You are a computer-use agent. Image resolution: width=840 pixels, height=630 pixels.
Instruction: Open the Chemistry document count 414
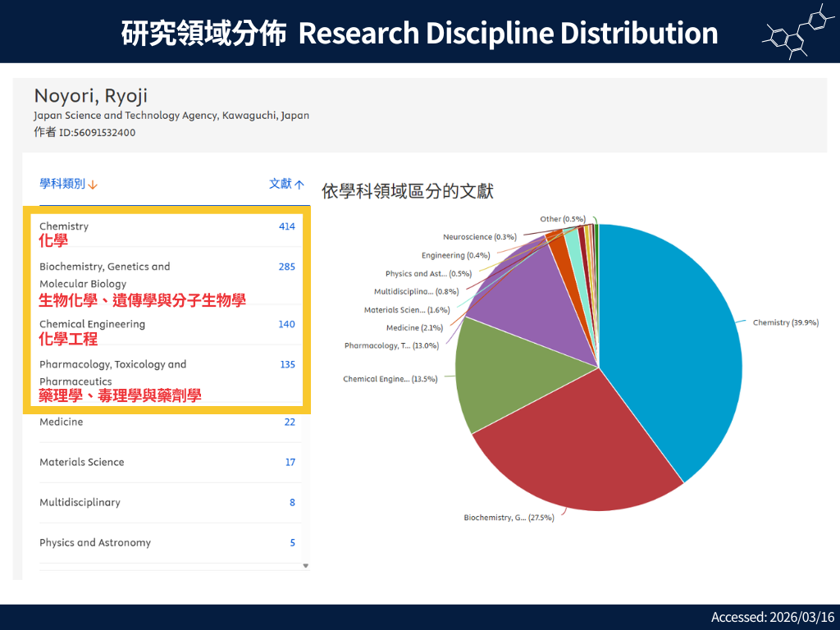point(286,226)
